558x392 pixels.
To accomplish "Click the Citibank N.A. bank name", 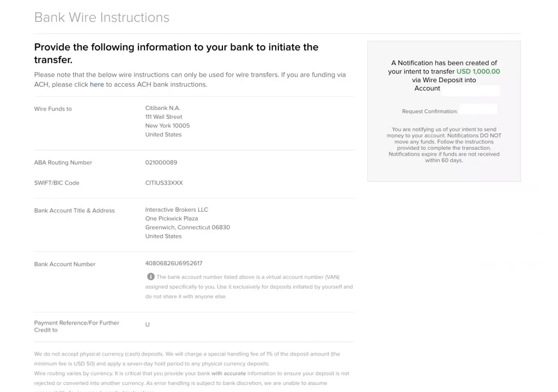I will (x=162, y=108).
